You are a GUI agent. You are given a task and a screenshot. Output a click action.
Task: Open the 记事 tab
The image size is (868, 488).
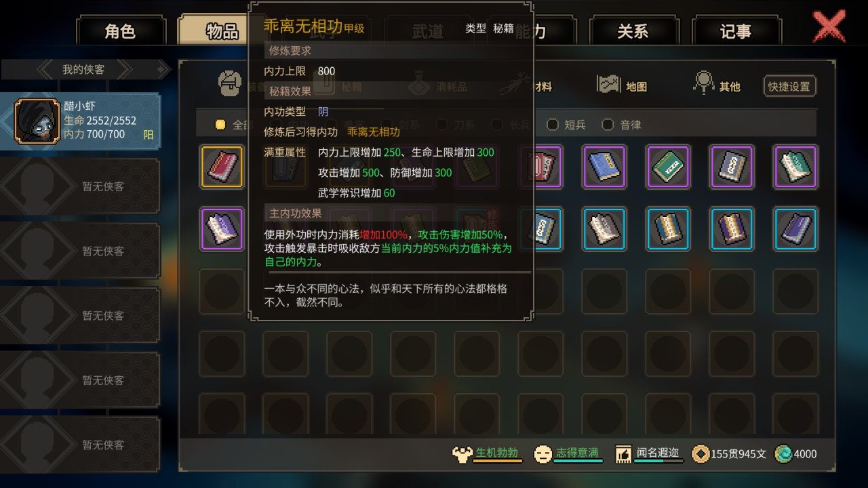[x=735, y=31]
